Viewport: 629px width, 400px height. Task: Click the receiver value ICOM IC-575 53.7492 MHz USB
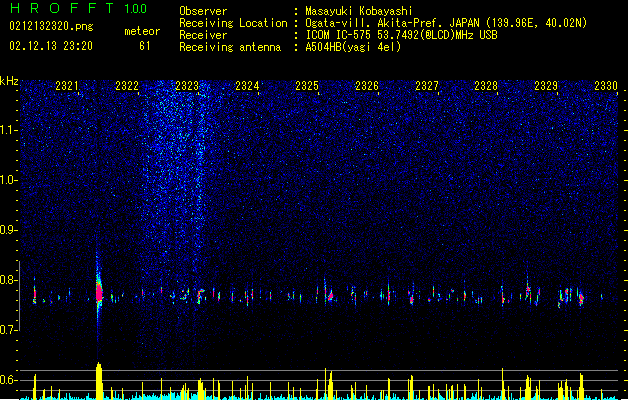coord(401,35)
